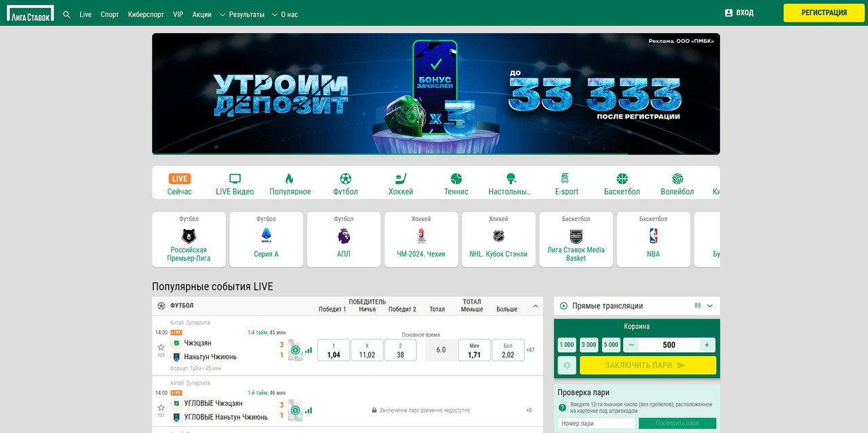Click the Номер пари input field

[597, 424]
